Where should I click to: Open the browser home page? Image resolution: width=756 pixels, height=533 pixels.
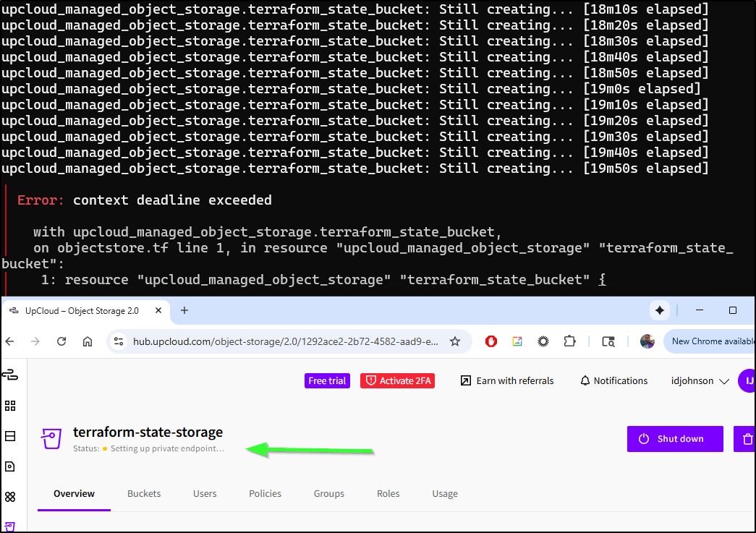[88, 341]
